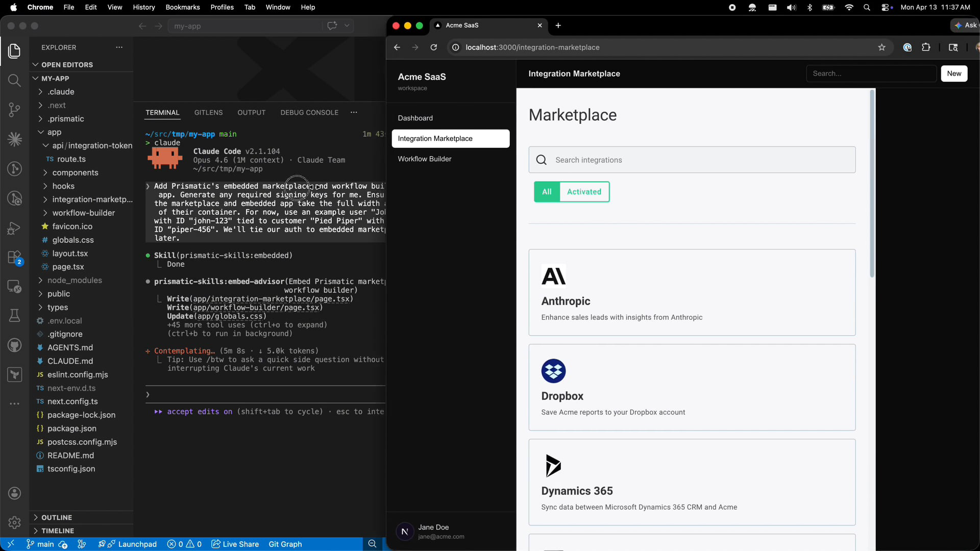980x551 pixels.
Task: Switch to the OUTPUT panel tab
Action: (x=251, y=112)
